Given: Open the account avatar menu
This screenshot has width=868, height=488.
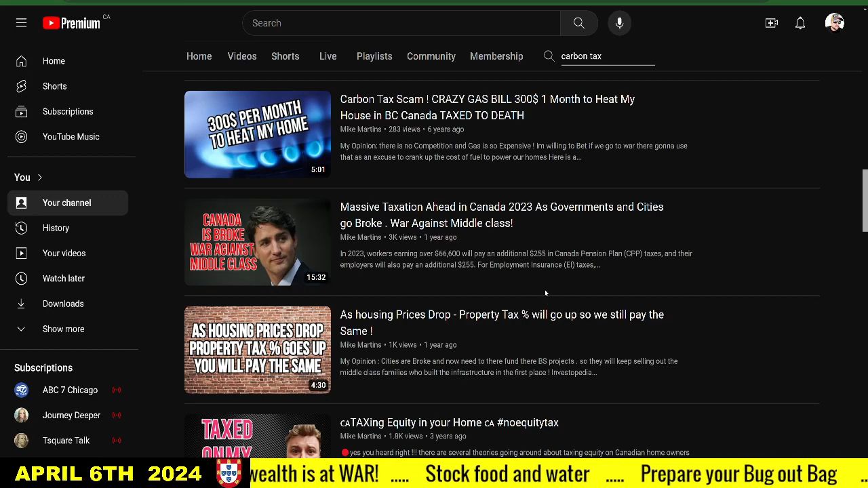Looking at the screenshot, I should [834, 23].
